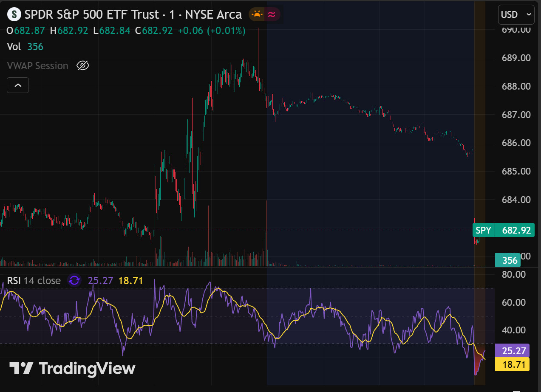Toggle VWAP Session visibility eye icon
541x392 pixels.
pyautogui.click(x=82, y=66)
